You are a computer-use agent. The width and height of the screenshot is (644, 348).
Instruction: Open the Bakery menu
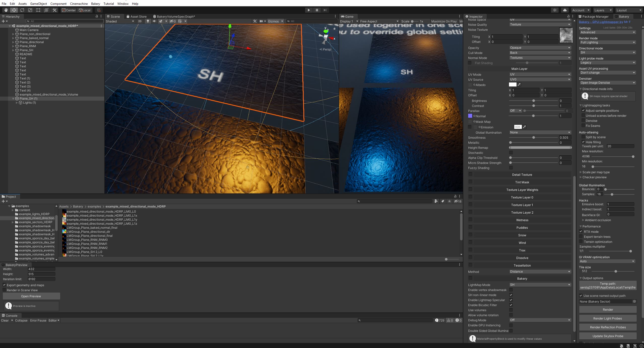coord(95,4)
